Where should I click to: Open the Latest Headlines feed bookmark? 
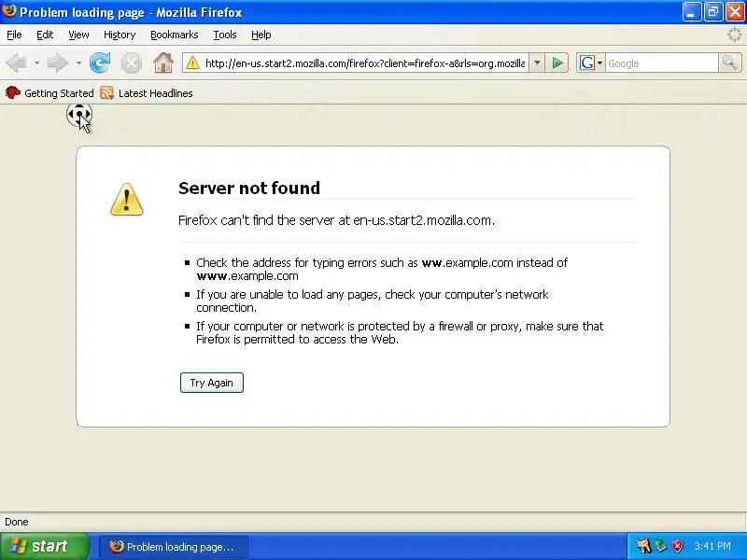pyautogui.click(x=147, y=92)
